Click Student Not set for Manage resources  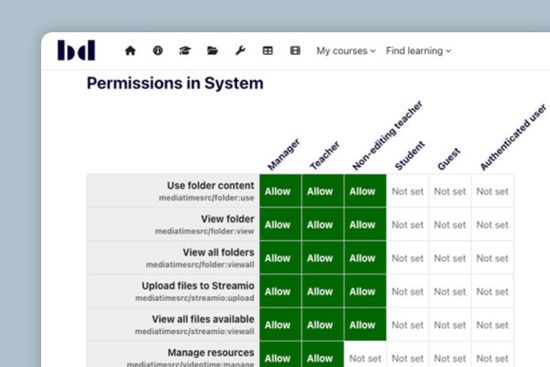pos(408,355)
